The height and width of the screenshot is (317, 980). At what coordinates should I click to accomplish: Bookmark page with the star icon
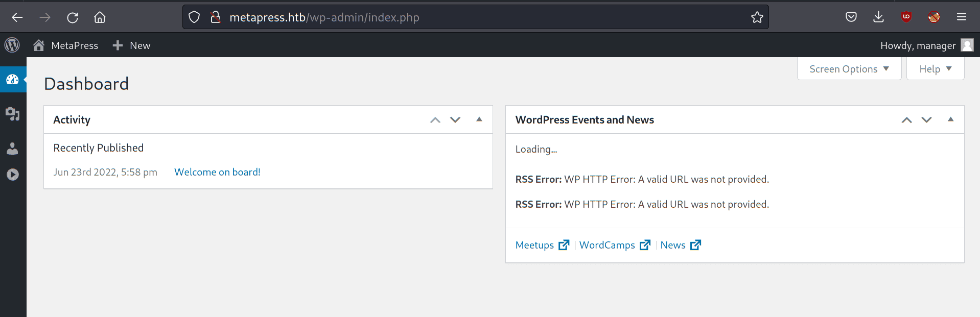tap(757, 17)
